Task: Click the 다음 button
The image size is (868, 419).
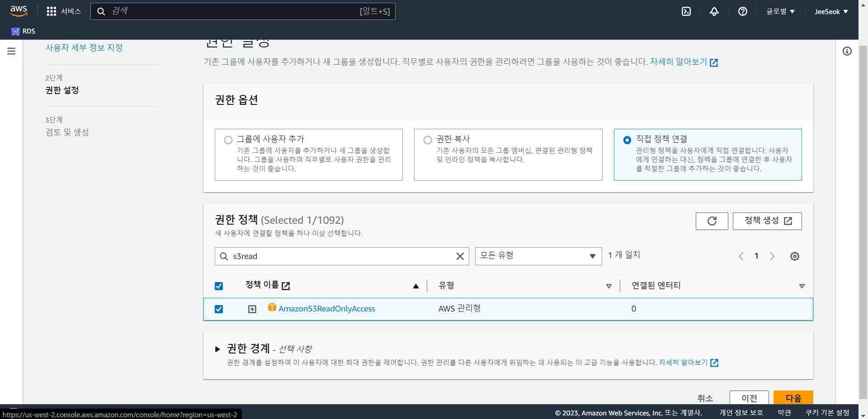Action: coord(793,398)
